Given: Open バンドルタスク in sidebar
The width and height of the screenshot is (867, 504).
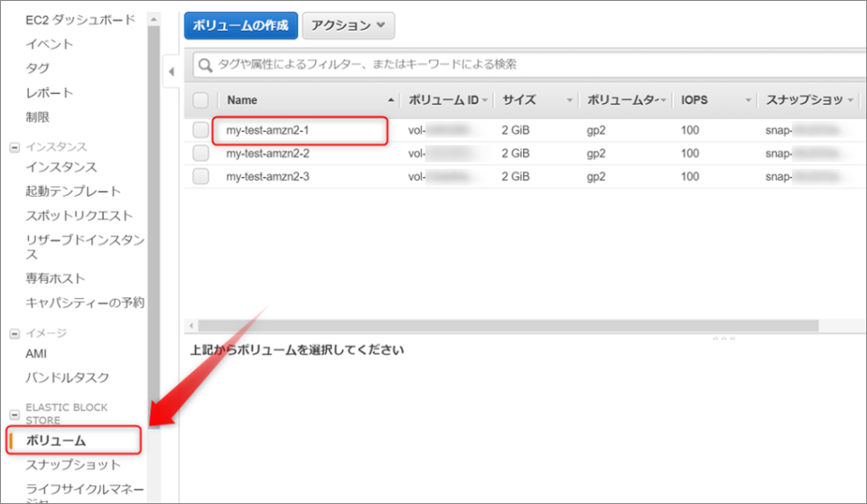Looking at the screenshot, I should pos(68,378).
